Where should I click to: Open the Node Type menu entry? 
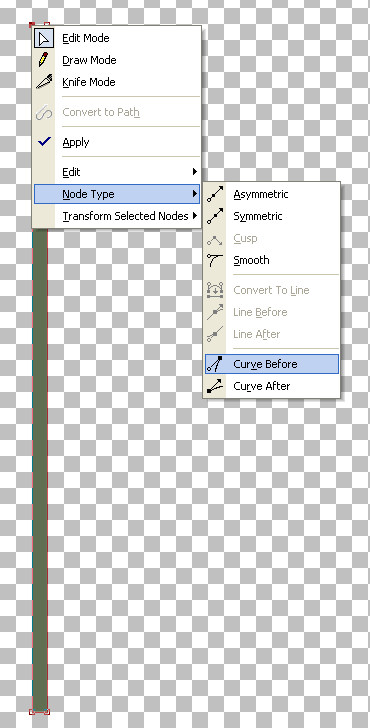pos(117,194)
